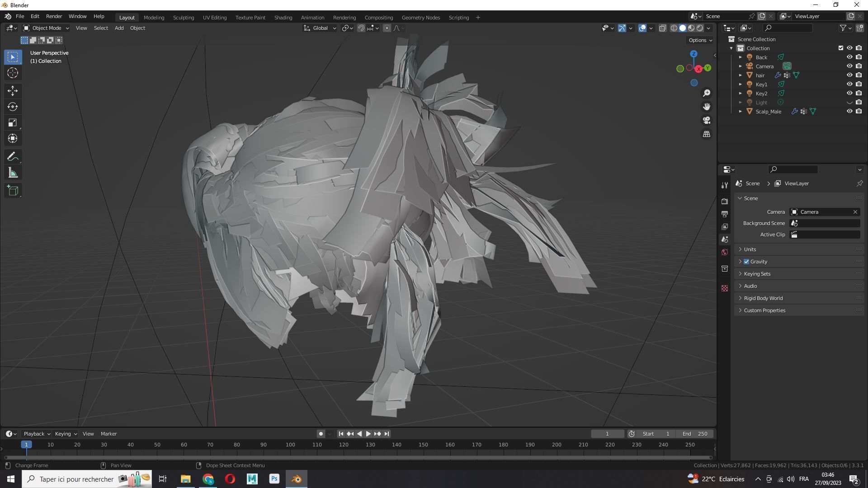This screenshot has width=868, height=488.
Task: Open the Render menu
Action: click(54, 16)
